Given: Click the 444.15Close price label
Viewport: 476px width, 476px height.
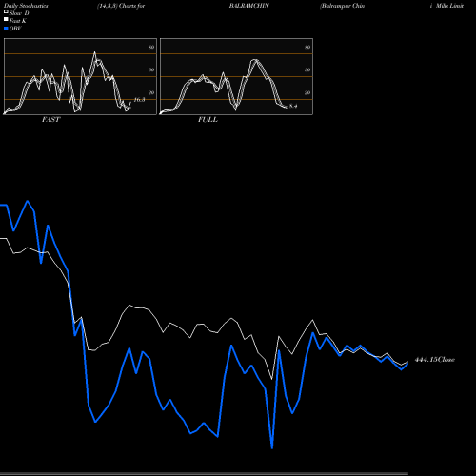Looking at the screenshot, I should pyautogui.click(x=435, y=360).
